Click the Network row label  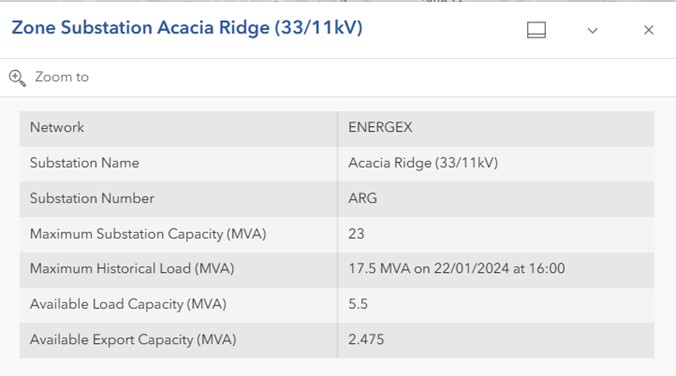pos(57,127)
